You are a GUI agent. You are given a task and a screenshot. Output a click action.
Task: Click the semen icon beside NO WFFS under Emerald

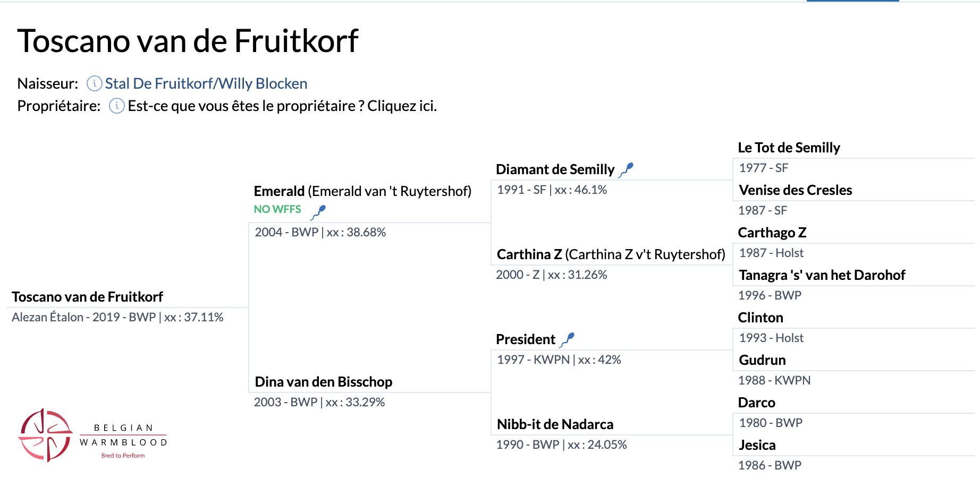318,212
